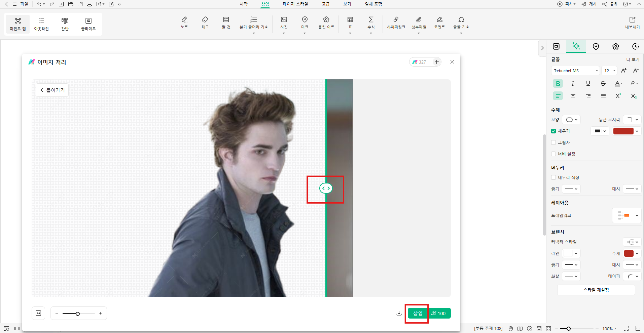Open the rounded corner dropdown
The image size is (644, 333).
[x=632, y=120]
